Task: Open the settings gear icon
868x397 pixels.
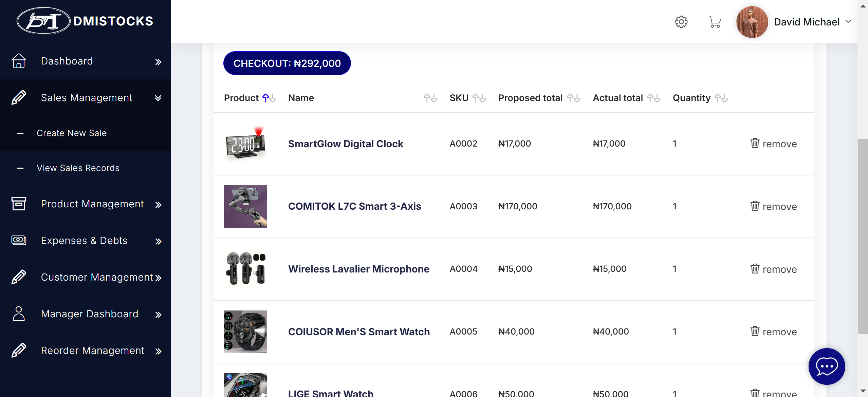Action: coord(681,22)
